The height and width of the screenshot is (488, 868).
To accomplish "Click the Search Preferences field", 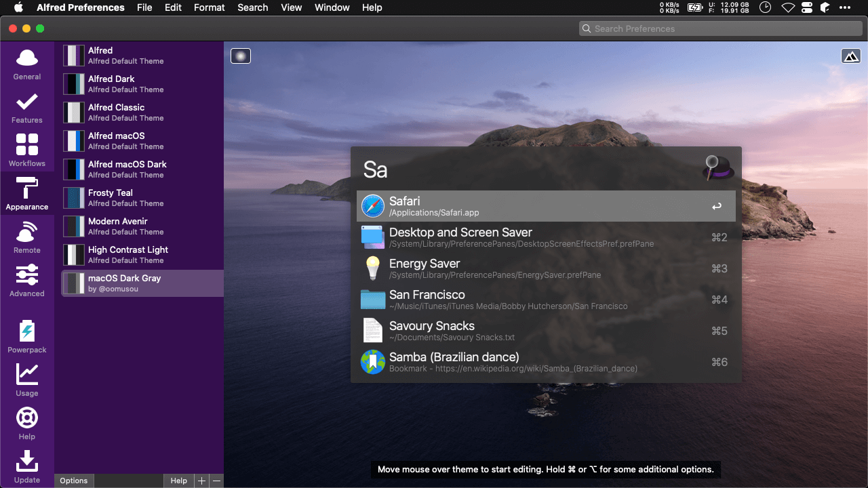I will click(x=720, y=28).
